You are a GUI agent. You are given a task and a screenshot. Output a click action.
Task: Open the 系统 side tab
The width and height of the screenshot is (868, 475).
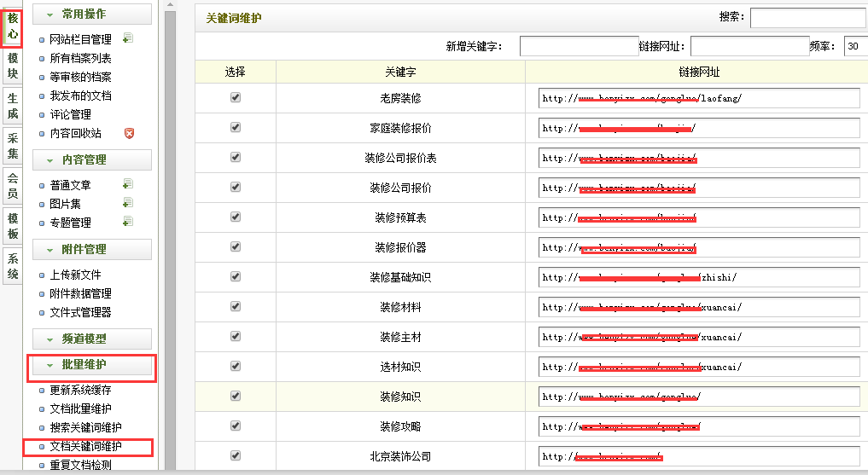point(12,266)
